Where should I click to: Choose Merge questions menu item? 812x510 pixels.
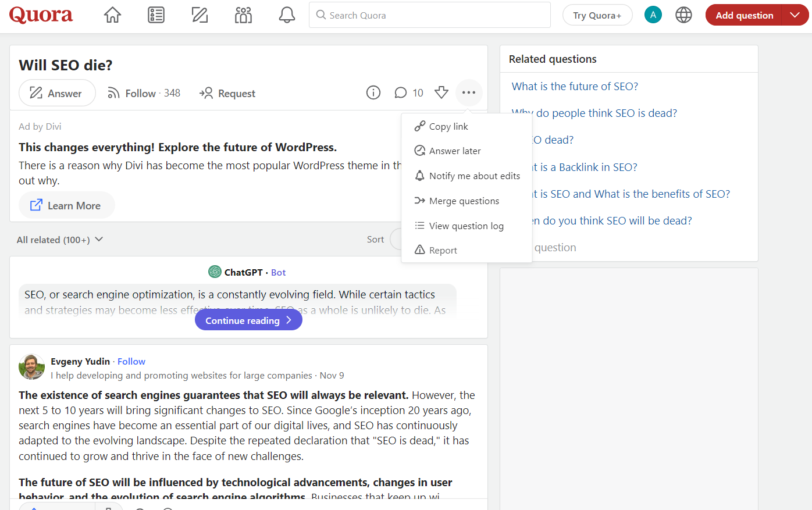tap(464, 201)
